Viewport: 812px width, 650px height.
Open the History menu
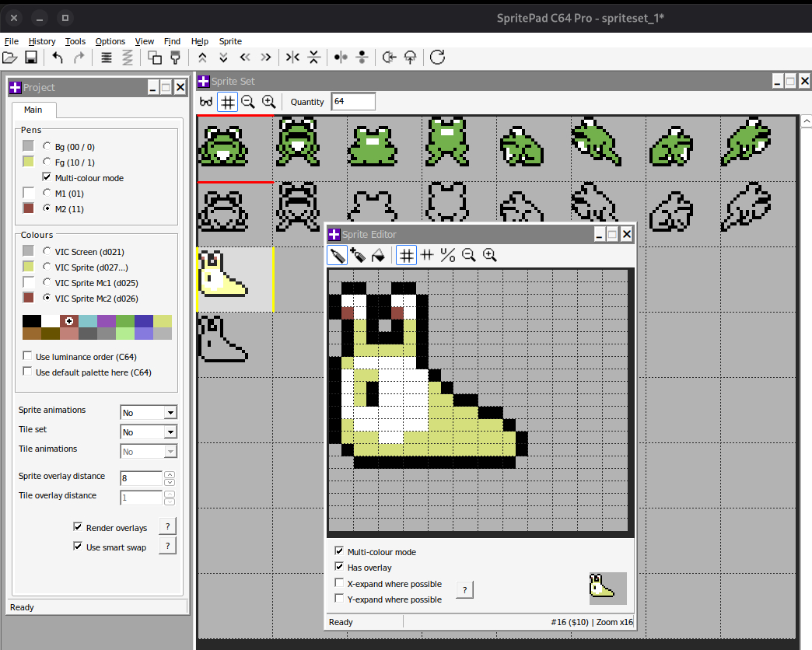tap(42, 41)
